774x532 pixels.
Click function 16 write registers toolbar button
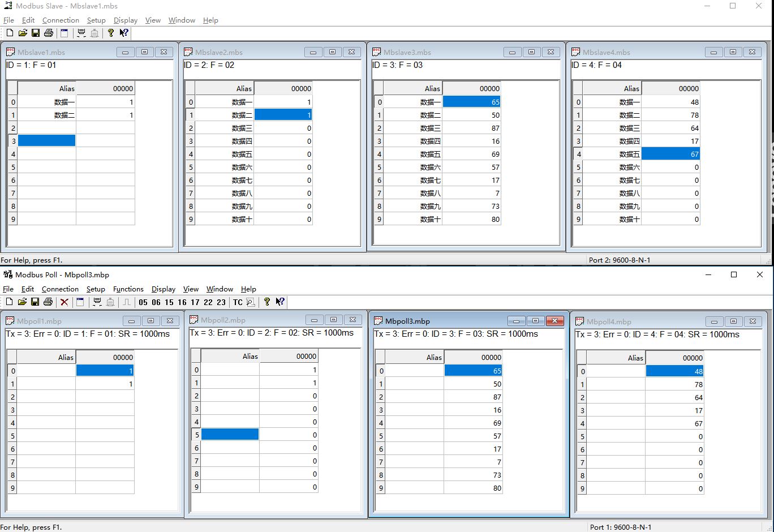[182, 302]
